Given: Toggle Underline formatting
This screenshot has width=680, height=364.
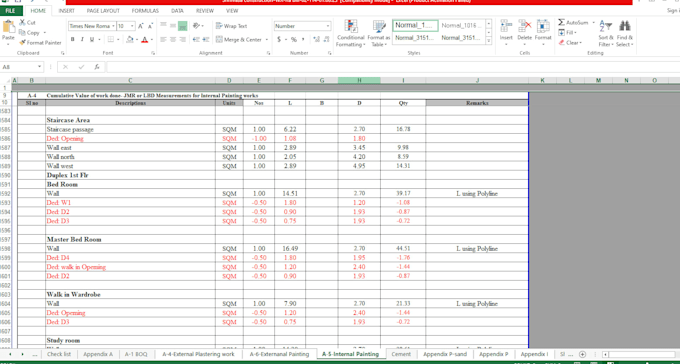Looking at the screenshot, I should (92, 39).
